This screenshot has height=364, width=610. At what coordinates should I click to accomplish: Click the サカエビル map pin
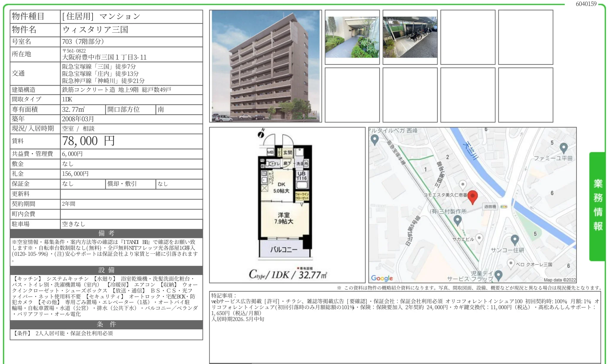click(479, 238)
